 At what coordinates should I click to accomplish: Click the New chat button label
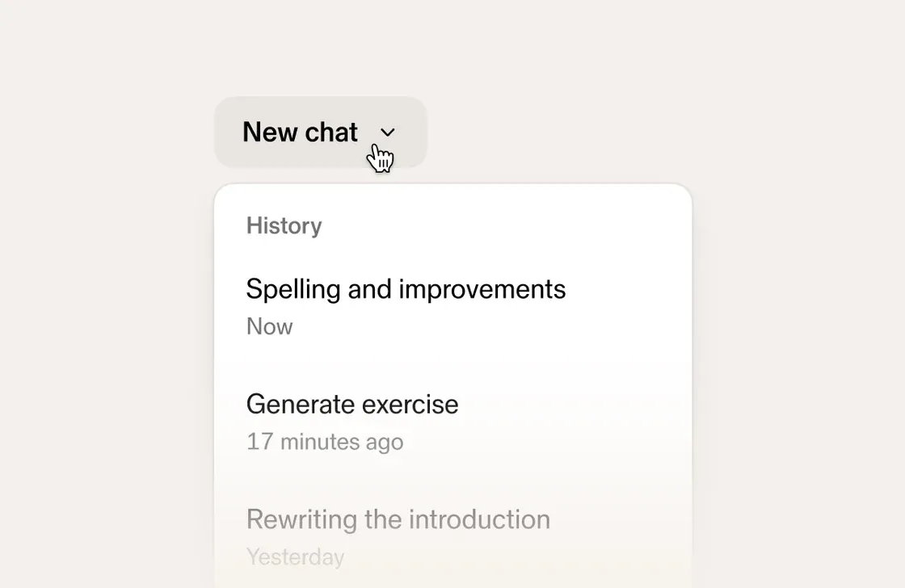click(300, 132)
